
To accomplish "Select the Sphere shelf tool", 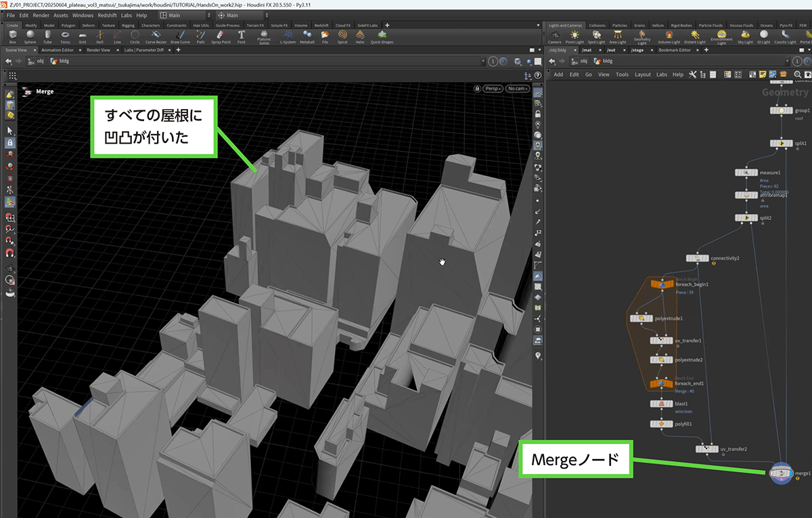I will coord(30,36).
